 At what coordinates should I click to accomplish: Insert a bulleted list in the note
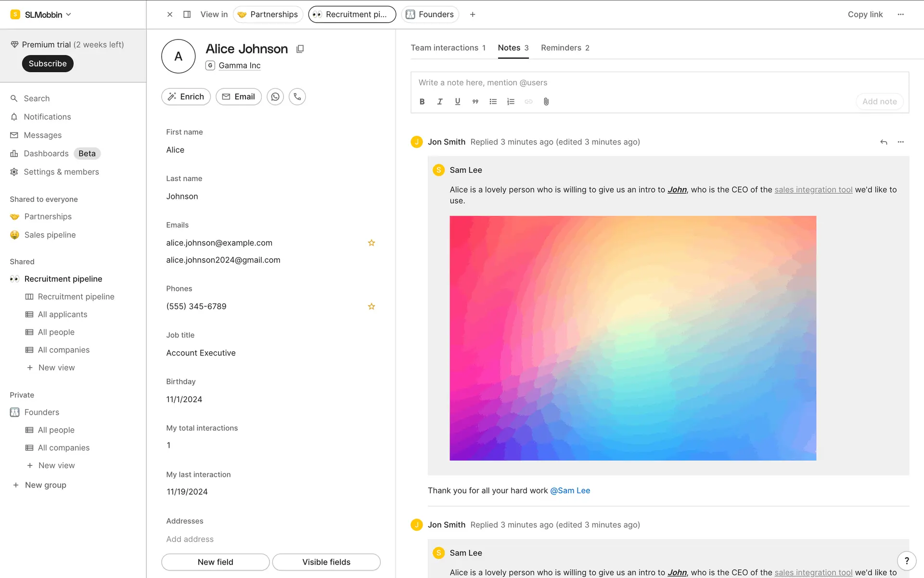(x=493, y=102)
